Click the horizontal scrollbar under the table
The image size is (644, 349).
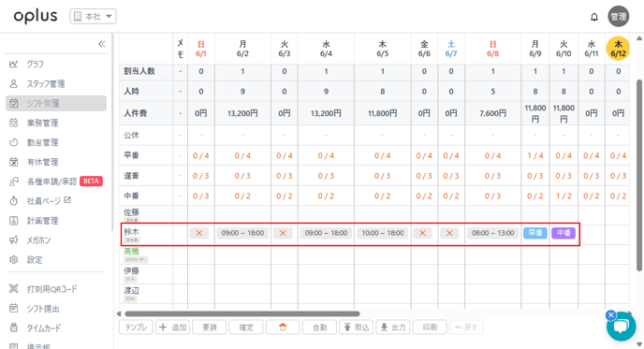point(241,313)
